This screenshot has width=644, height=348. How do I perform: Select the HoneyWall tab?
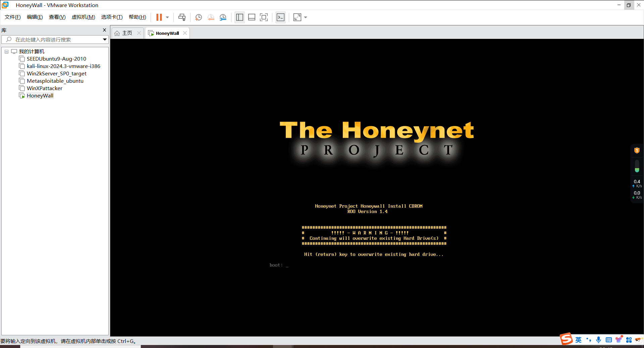[x=167, y=33]
